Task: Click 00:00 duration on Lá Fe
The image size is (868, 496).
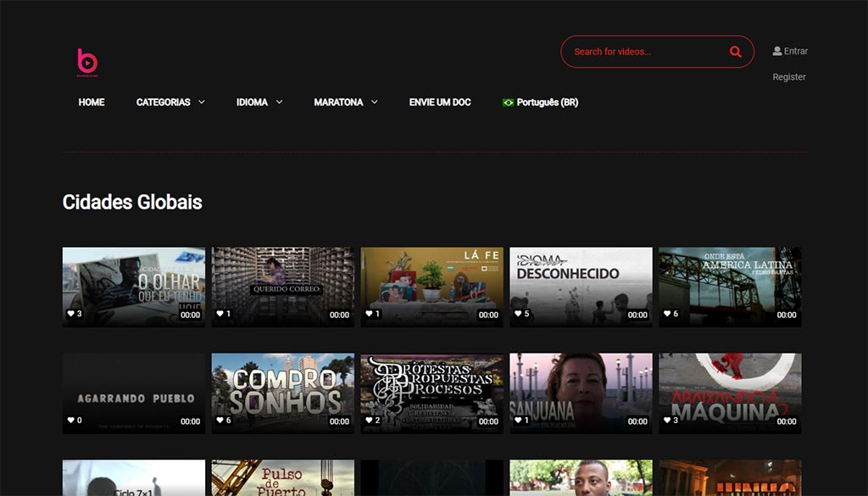Action: click(488, 315)
